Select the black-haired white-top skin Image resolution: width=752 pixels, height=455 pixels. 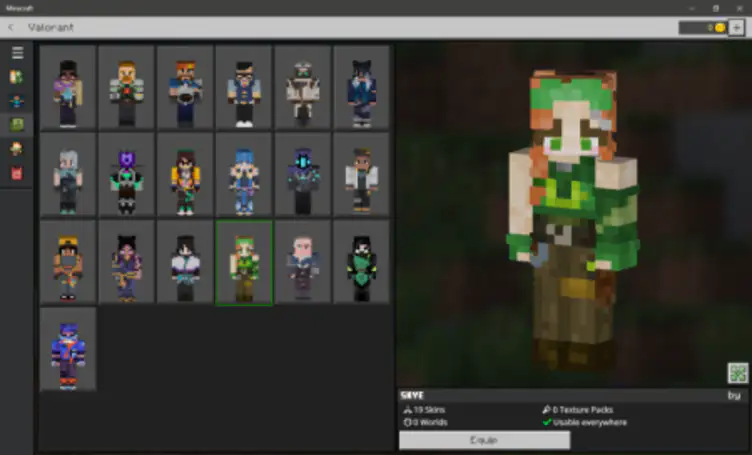(185, 262)
